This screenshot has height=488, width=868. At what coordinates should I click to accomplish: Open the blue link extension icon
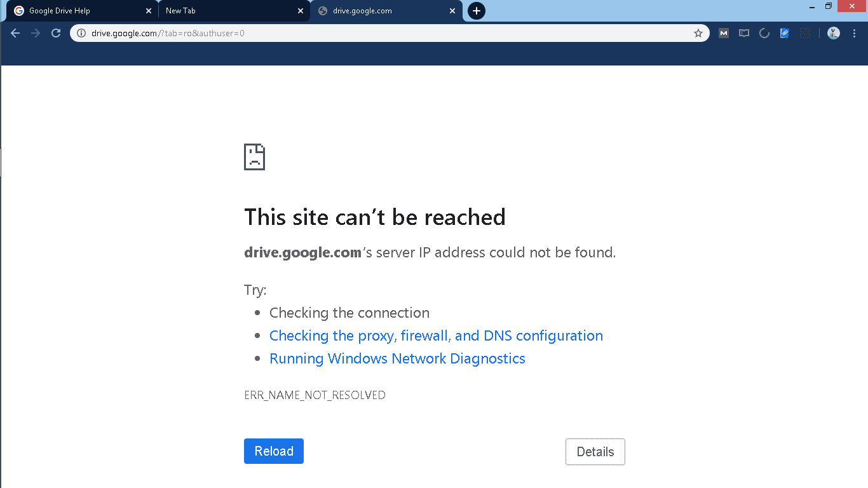[785, 33]
